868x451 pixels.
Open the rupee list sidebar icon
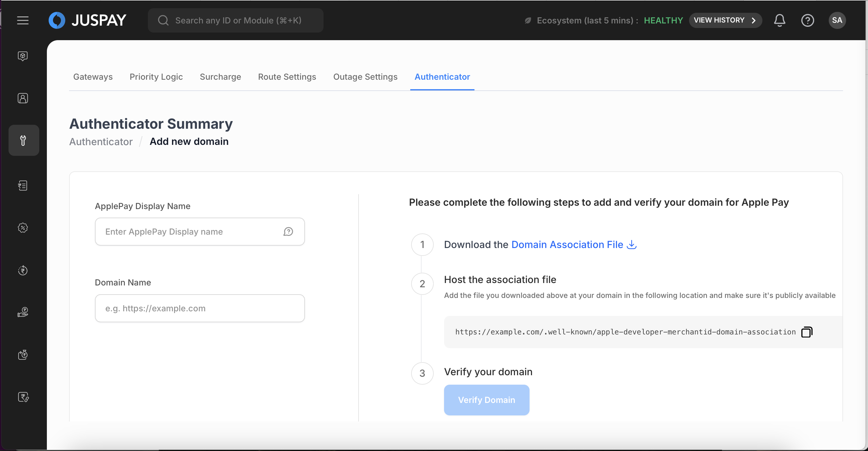pos(23,186)
